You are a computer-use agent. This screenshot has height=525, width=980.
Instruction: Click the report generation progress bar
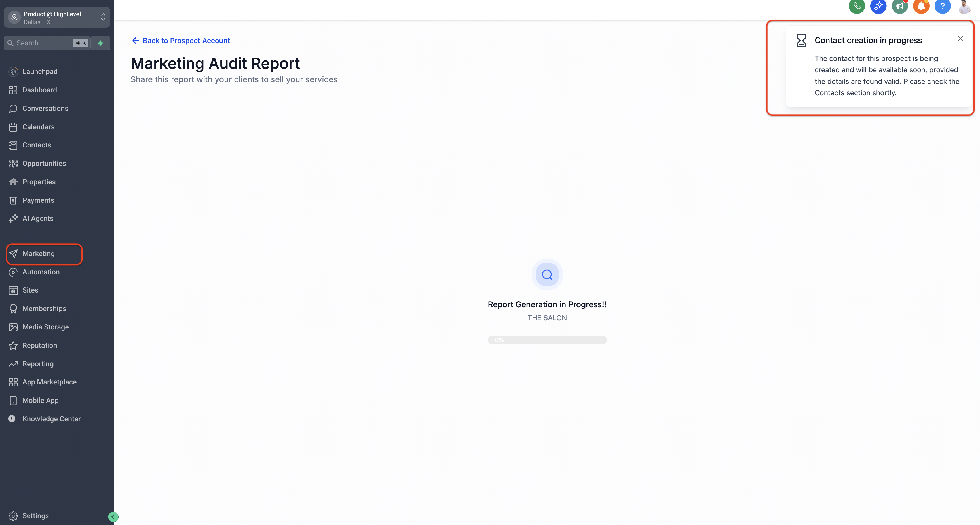(547, 340)
